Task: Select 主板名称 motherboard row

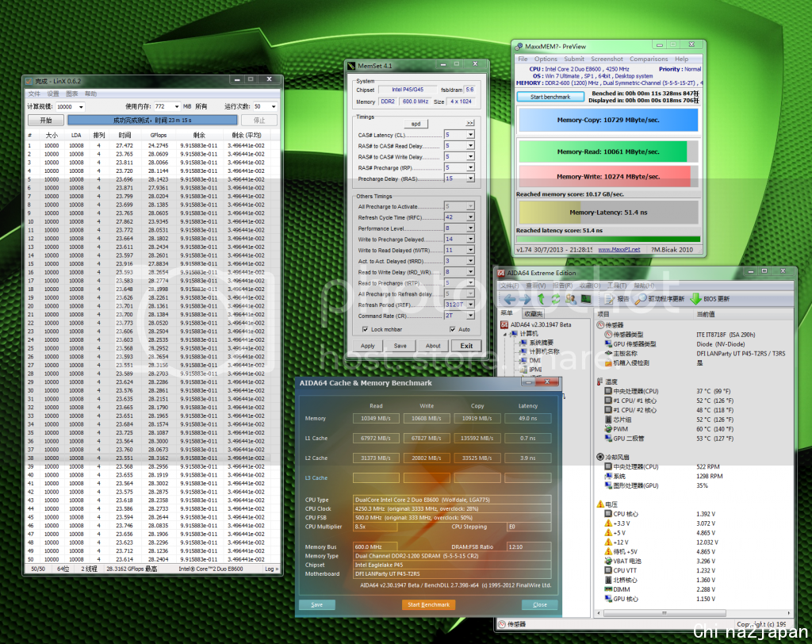Action: [694, 354]
